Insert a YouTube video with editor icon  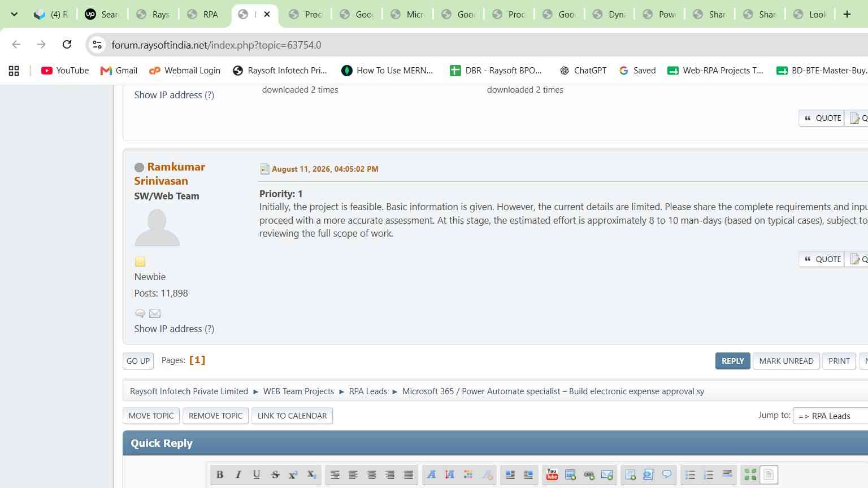click(x=552, y=475)
